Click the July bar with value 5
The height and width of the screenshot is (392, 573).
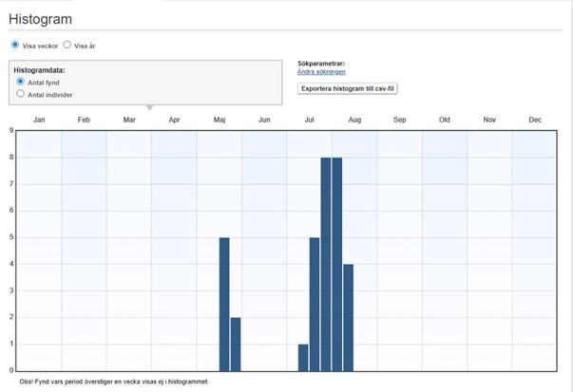click(315, 304)
